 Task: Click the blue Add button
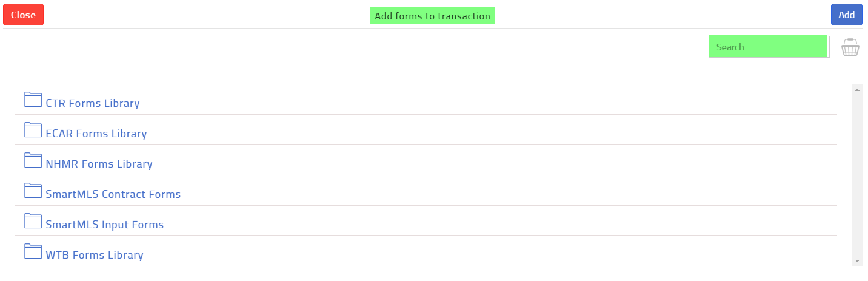point(846,15)
